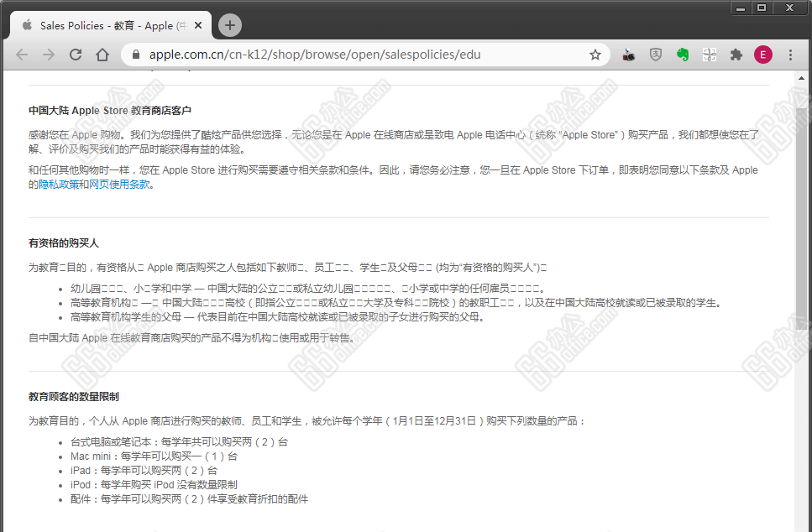Open the gray snowflake-like extension icon

tap(710, 55)
